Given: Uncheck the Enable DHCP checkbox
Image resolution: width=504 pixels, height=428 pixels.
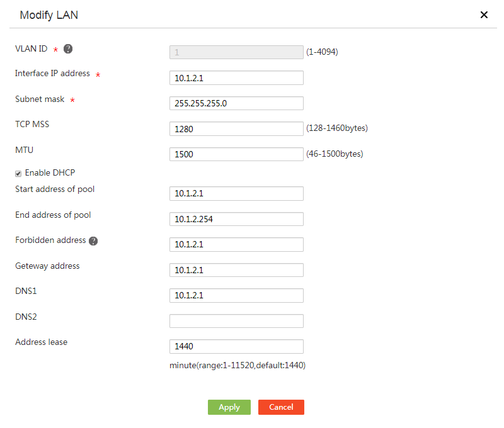Looking at the screenshot, I should tap(18, 173).
